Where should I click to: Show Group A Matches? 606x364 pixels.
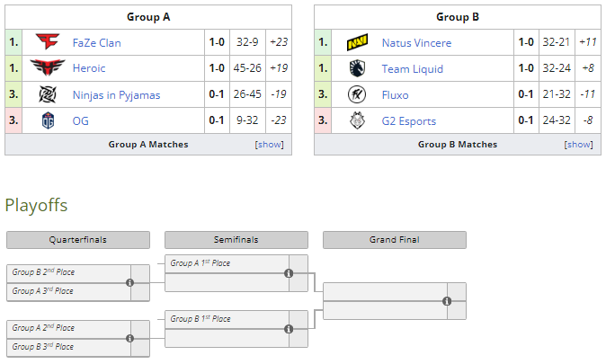tap(269, 145)
